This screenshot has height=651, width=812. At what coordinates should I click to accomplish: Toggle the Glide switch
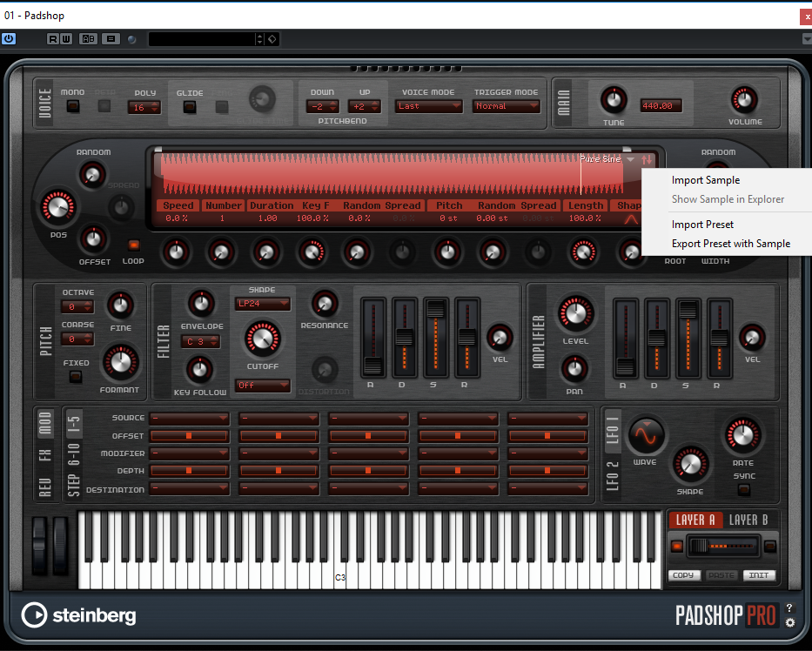coord(190,107)
